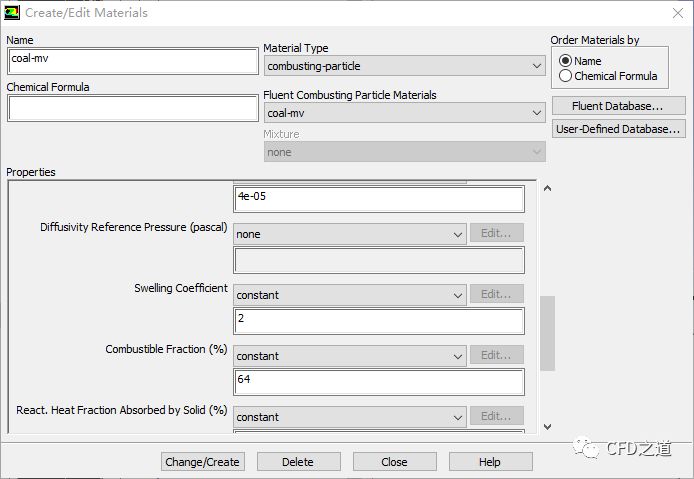Click the Fluent Database button
694x479 pixels.
click(617, 106)
